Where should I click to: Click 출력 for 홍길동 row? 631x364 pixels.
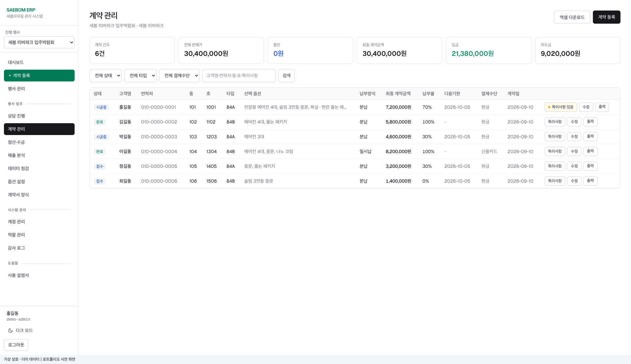(602, 107)
